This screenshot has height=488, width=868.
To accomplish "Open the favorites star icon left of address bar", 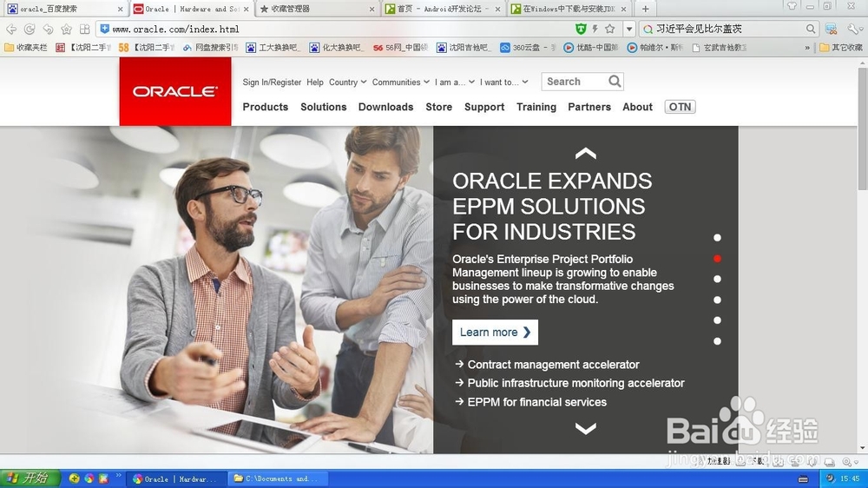I will coord(67,29).
